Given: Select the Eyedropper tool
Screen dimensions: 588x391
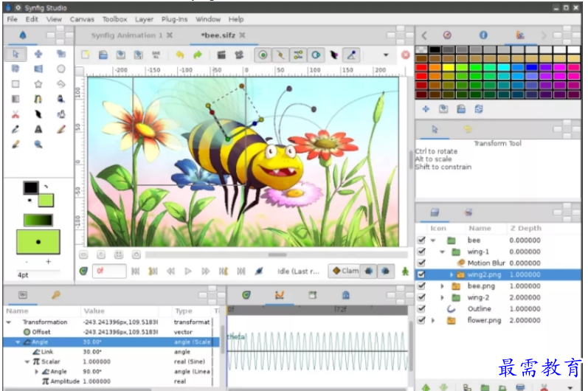Looking at the screenshot, I should pyautogui.click(x=15, y=129).
